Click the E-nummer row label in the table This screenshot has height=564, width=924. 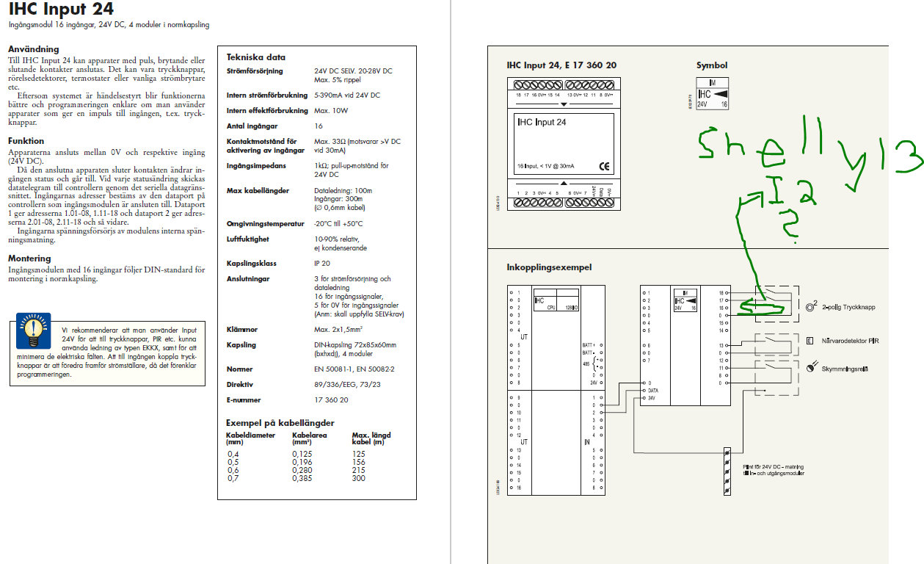coord(244,400)
